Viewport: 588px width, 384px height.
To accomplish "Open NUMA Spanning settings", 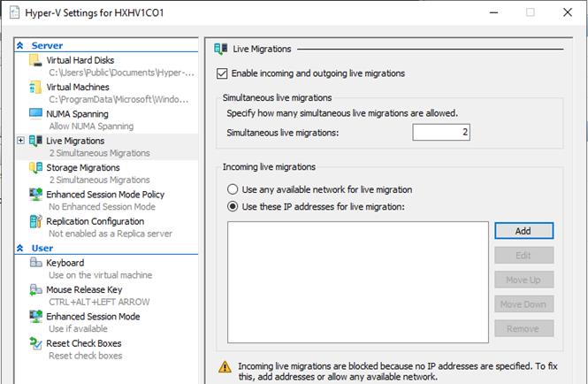I will [77, 114].
